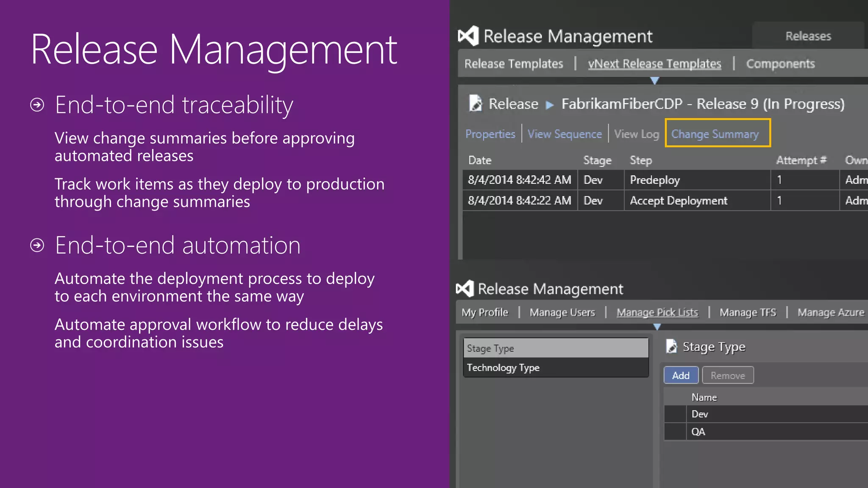Click the row selector beside Dev
This screenshot has width=868, height=488.
coord(675,414)
